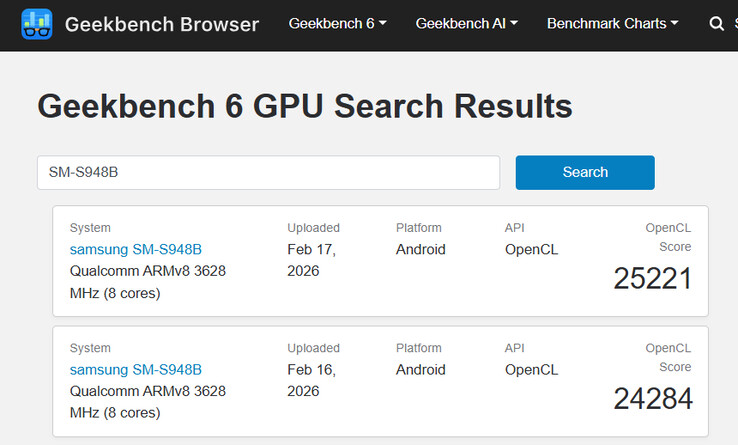738x445 pixels.
Task: Expand the Benchmark Charts menu
Action: coord(612,23)
